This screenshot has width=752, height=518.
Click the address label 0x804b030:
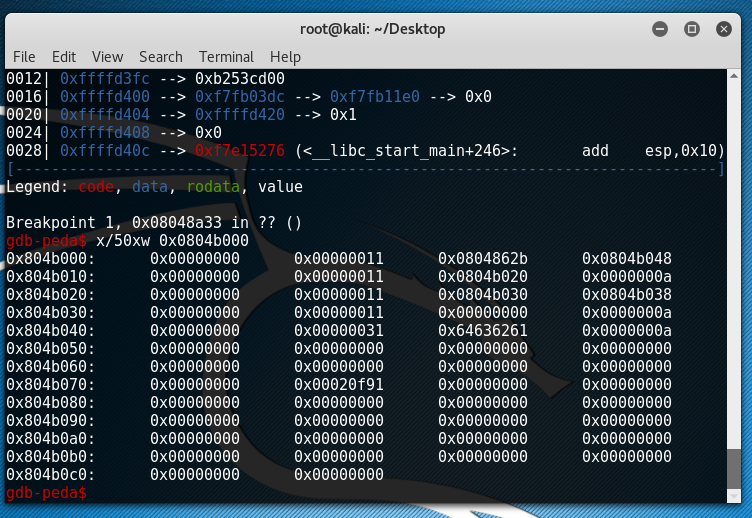pyautogui.click(x=51, y=313)
